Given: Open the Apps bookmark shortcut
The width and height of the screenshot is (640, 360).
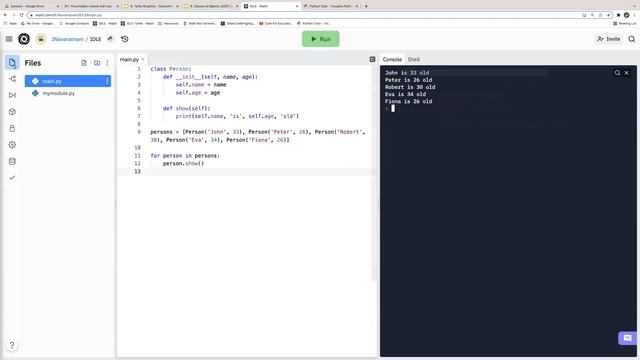Looking at the screenshot, I should (x=10, y=23).
